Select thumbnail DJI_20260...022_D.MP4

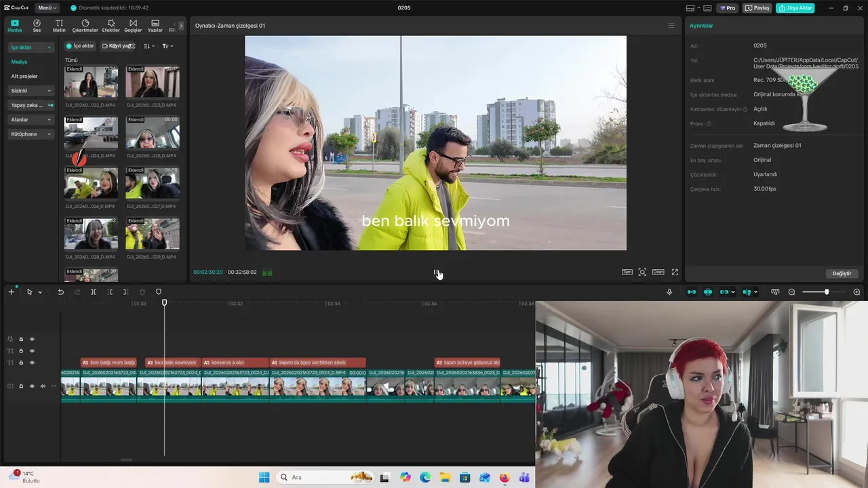coord(91,82)
